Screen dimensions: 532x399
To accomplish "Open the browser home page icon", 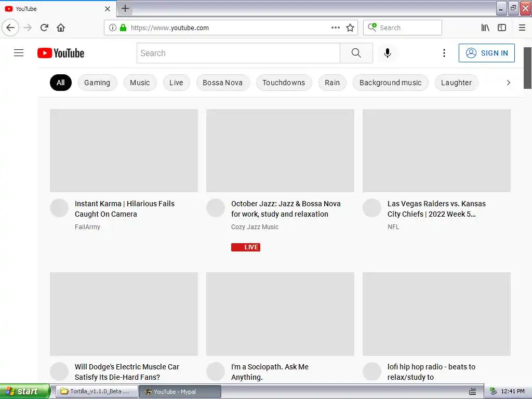I will click(x=61, y=28).
